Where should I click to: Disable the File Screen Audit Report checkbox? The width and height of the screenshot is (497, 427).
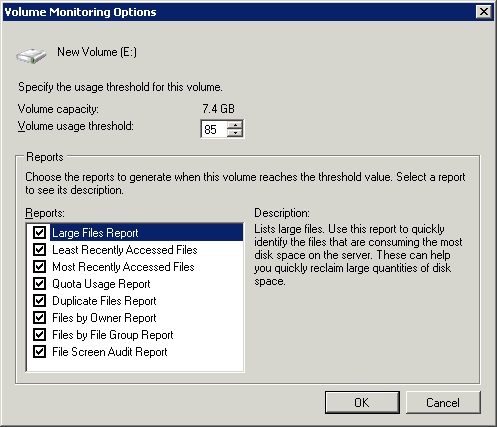39,351
